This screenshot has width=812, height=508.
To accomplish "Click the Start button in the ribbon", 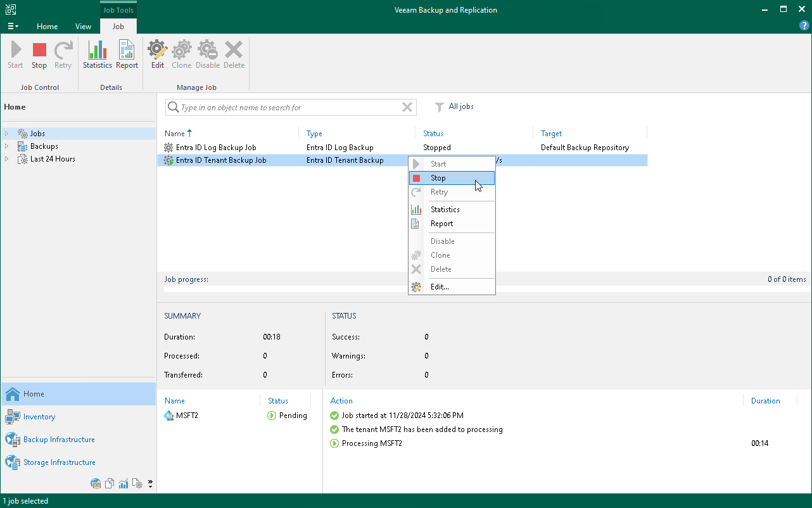I will [15, 55].
